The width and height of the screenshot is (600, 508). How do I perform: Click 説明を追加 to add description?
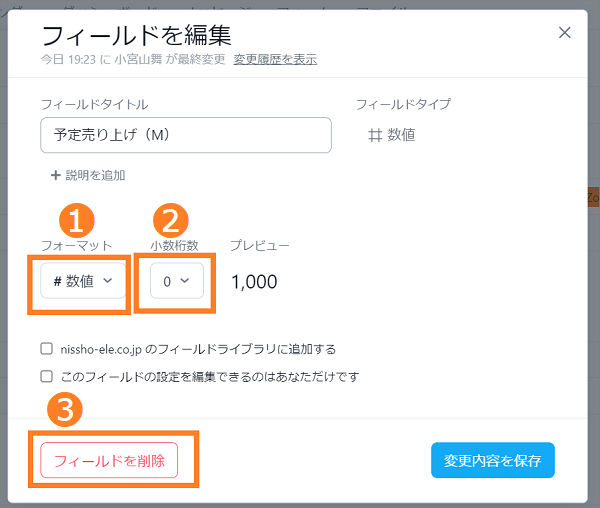pyautogui.click(x=95, y=175)
